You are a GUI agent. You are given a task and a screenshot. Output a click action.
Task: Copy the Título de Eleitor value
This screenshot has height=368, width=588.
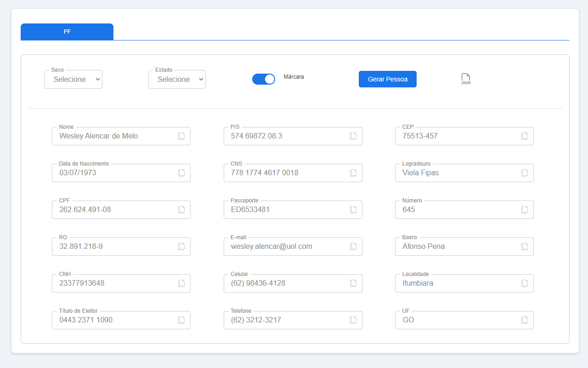point(181,320)
